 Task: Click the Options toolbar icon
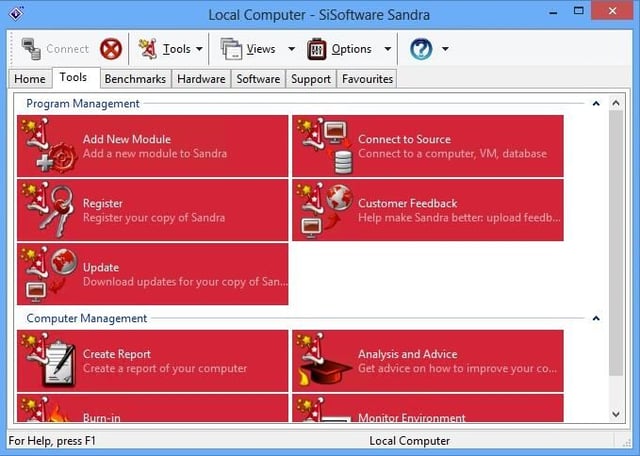[x=317, y=49]
